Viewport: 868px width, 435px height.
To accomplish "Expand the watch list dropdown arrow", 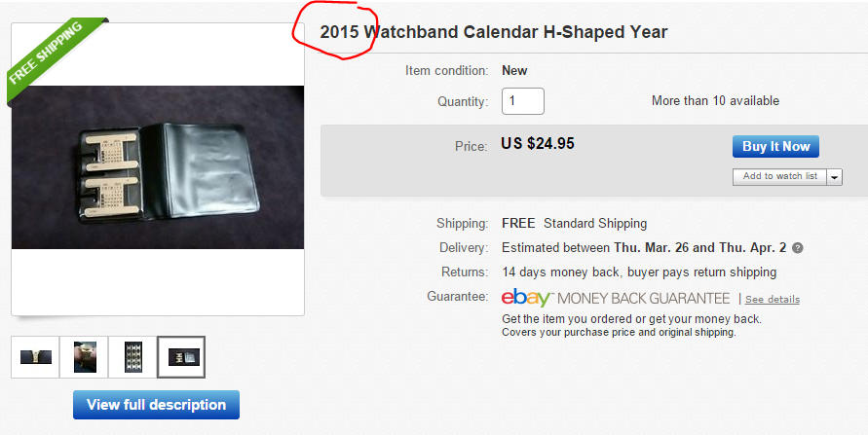I will pyautogui.click(x=835, y=176).
